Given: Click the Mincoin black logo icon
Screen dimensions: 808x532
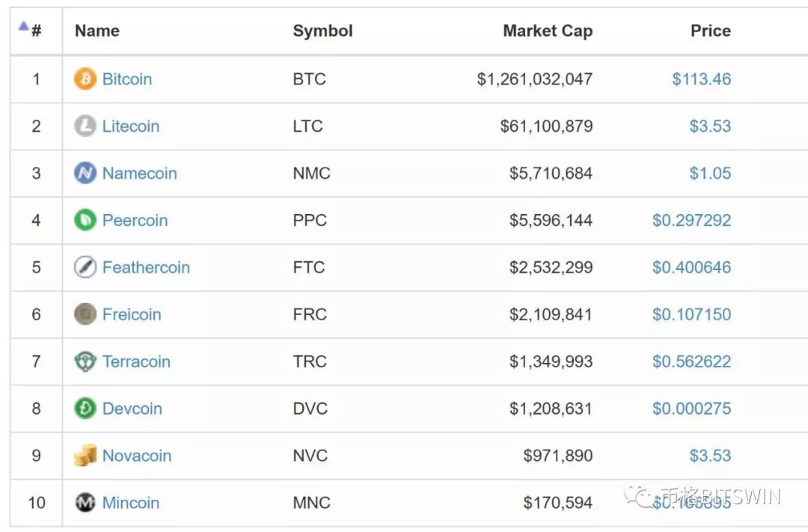Looking at the screenshot, I should (x=85, y=503).
